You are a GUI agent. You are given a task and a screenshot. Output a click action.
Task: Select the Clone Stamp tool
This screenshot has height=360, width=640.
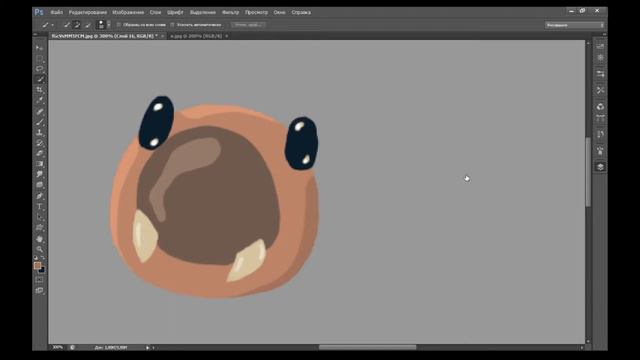40,133
